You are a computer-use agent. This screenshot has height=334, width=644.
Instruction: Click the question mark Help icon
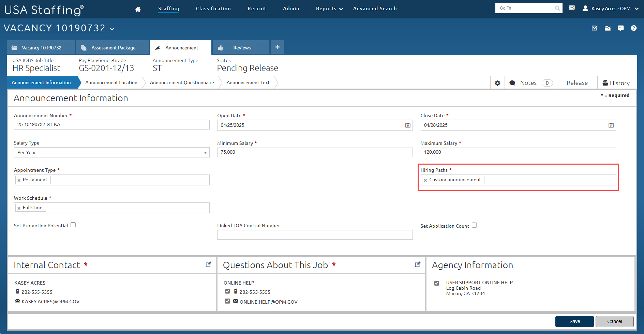click(634, 28)
